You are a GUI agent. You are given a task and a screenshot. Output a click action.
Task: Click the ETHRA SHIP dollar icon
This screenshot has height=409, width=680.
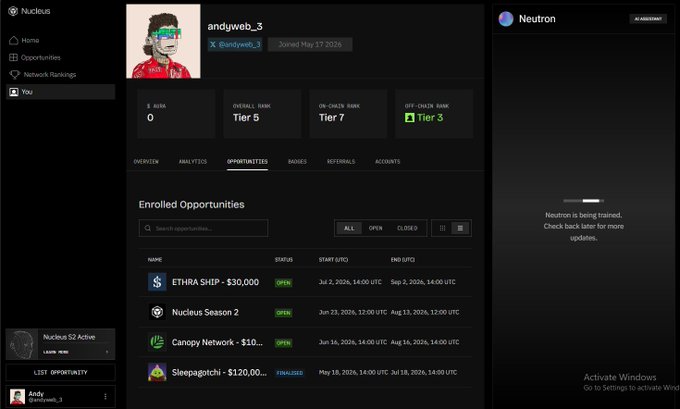click(157, 282)
